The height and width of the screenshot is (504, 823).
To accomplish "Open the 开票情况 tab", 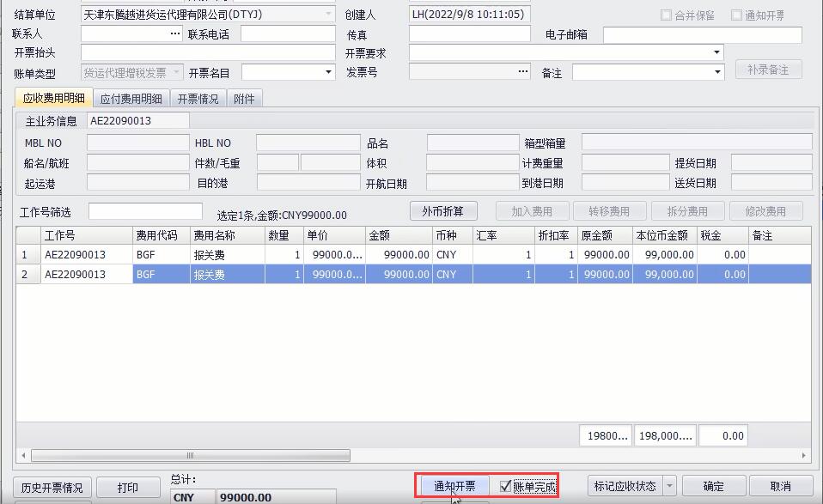I will click(198, 99).
